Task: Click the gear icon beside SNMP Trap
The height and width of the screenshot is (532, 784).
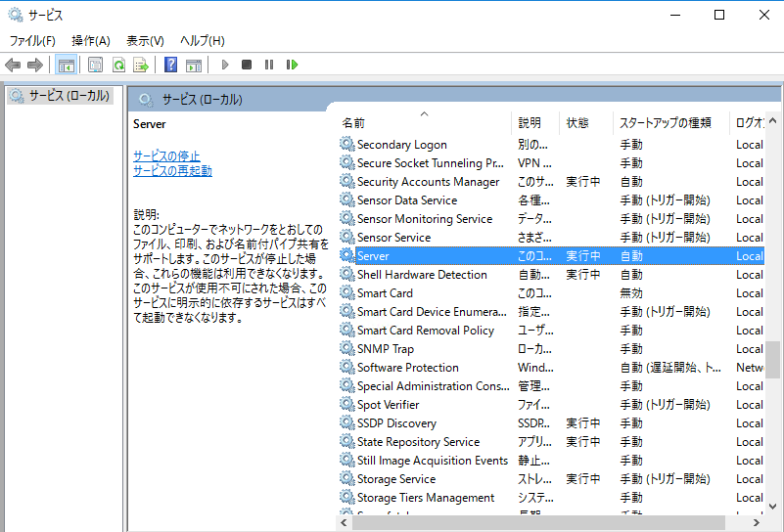Action: click(347, 348)
